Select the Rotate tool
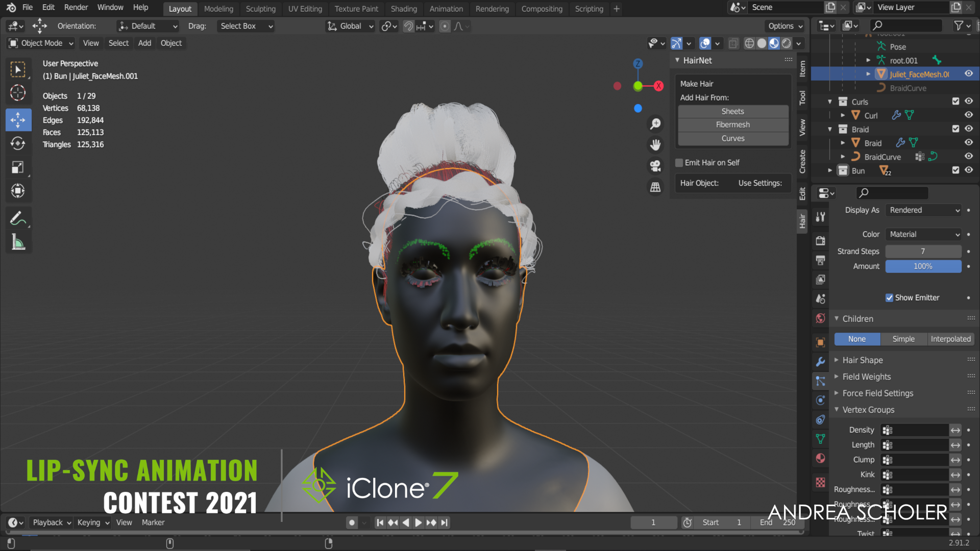The width and height of the screenshot is (980, 551). click(18, 143)
